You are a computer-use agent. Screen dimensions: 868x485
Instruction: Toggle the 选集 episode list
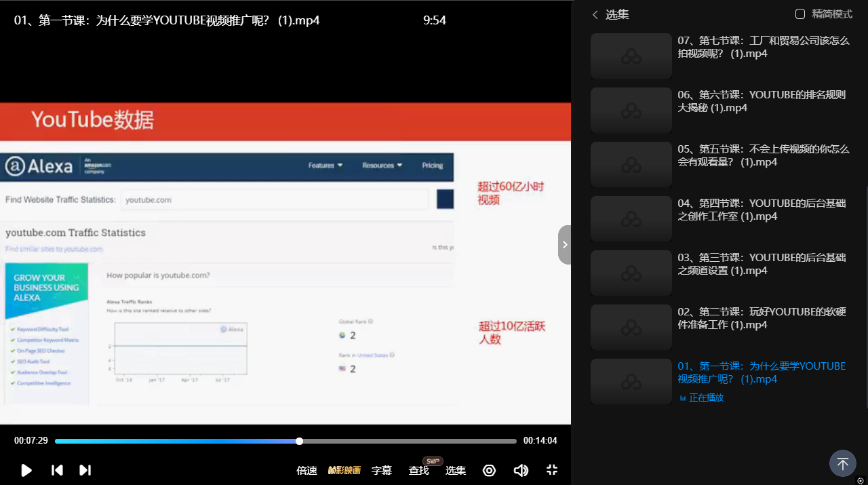(456, 470)
